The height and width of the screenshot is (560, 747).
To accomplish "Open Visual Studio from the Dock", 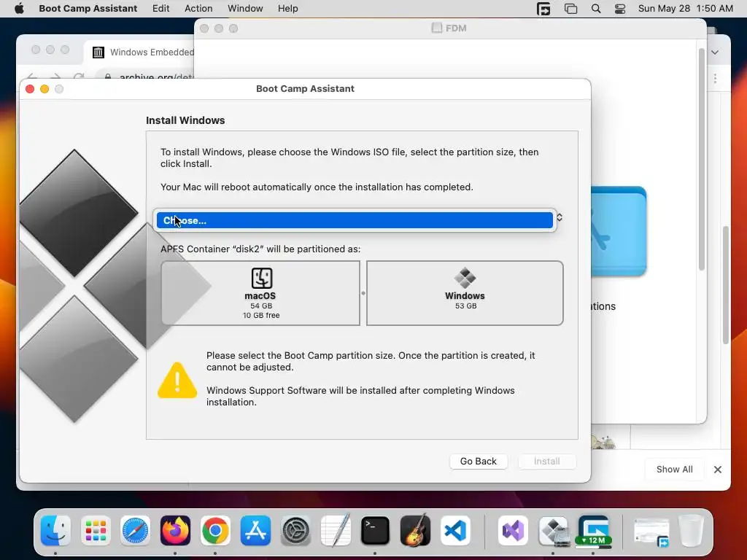I will coord(513,531).
